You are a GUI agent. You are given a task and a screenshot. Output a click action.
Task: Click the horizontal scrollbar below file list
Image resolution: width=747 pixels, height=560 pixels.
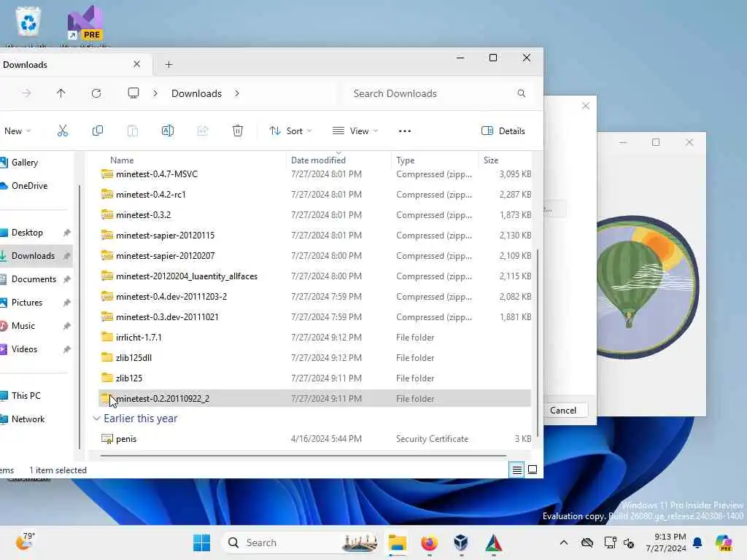click(x=303, y=456)
